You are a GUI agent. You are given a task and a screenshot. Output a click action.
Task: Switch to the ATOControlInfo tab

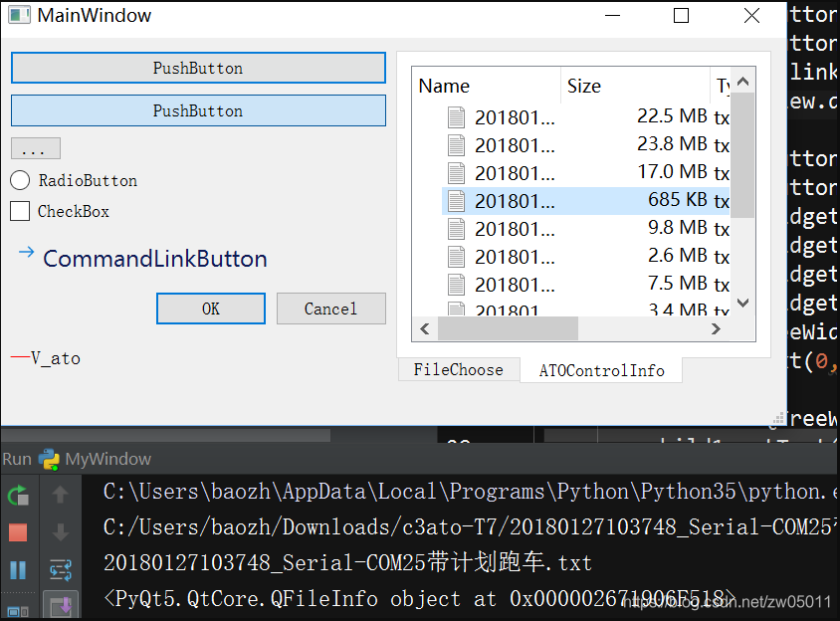(601, 368)
